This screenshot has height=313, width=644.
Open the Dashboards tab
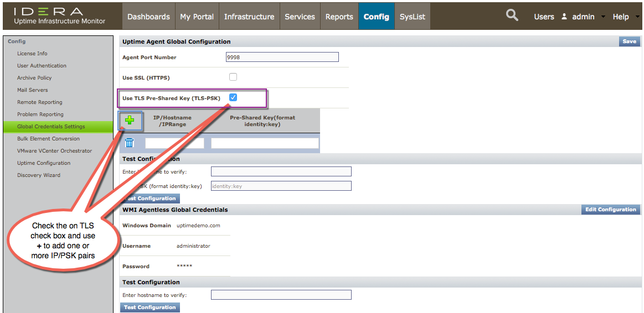(148, 17)
